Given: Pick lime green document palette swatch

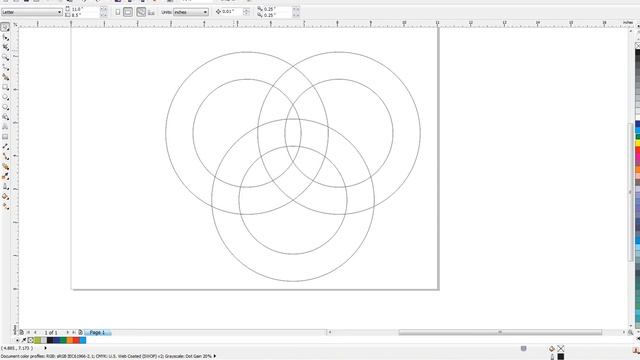Looking at the screenshot, I should pyautogui.click(x=37, y=340).
